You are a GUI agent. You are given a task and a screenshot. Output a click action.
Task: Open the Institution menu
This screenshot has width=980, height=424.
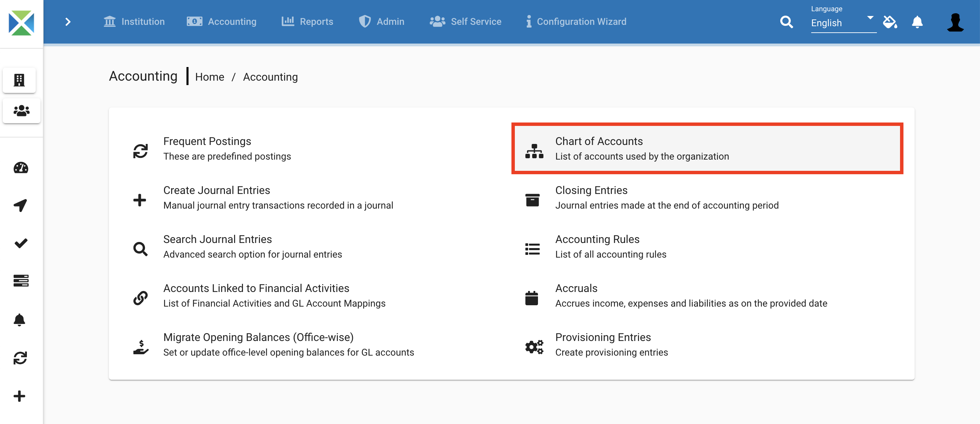(134, 22)
